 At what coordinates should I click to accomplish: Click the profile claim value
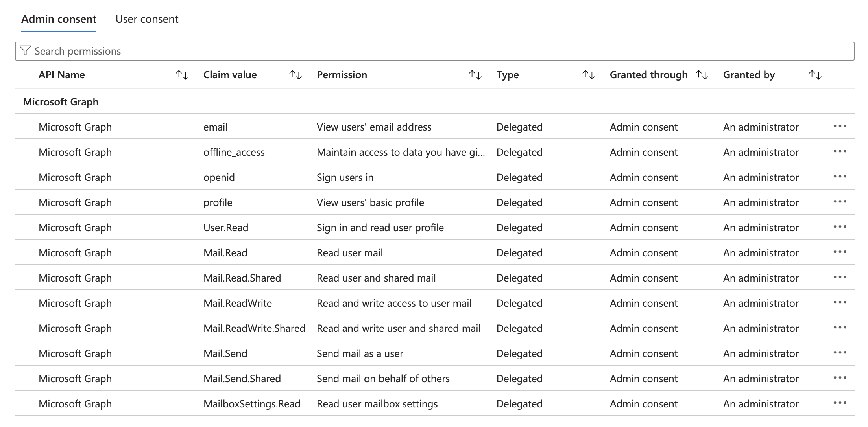(218, 202)
